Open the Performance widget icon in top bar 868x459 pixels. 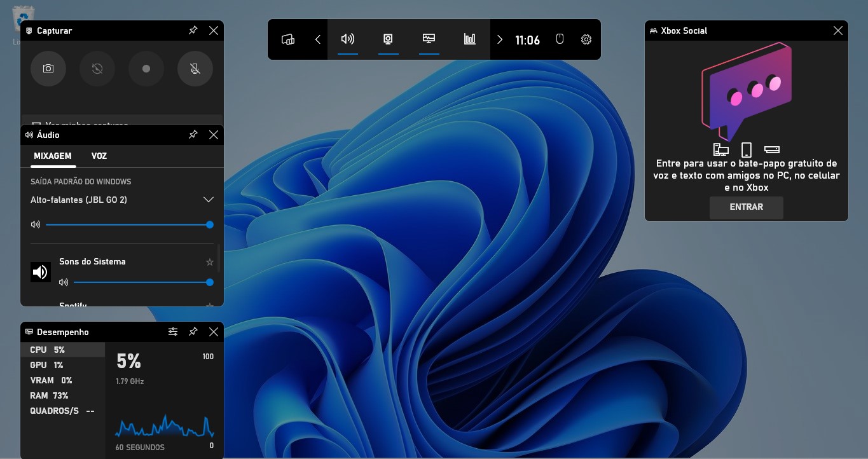(x=429, y=39)
